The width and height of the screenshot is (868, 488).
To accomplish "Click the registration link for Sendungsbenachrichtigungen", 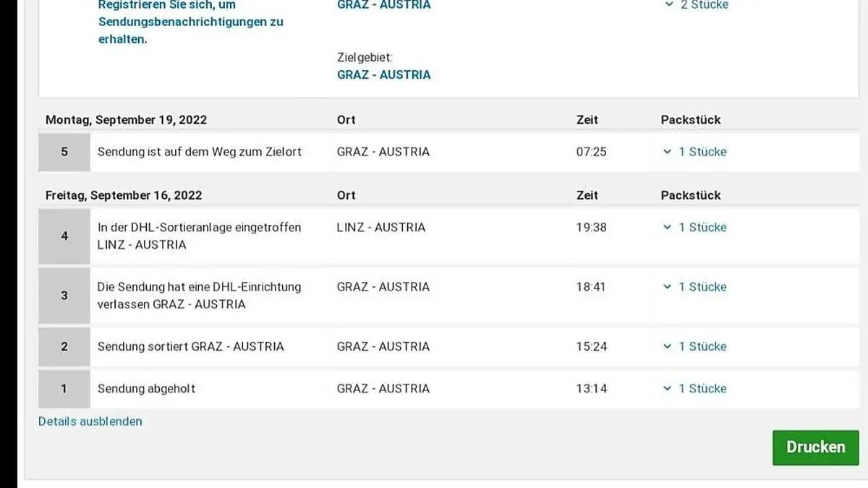I will coord(190,22).
